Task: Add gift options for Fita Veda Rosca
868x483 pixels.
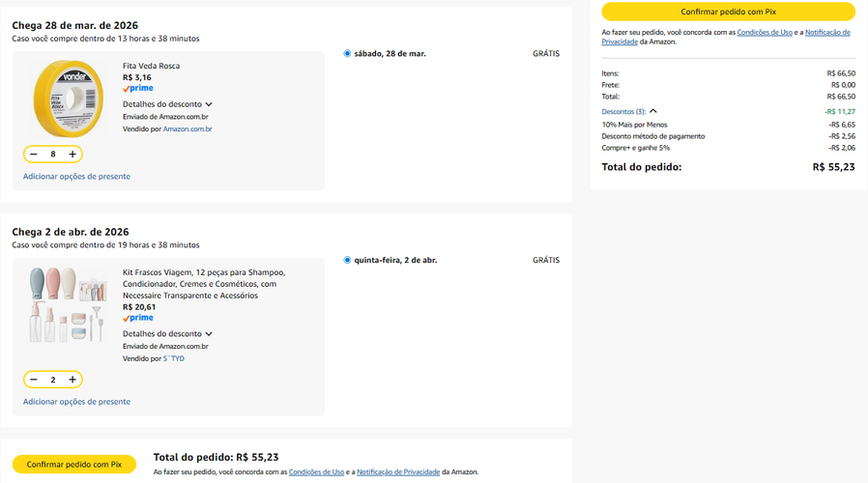Action: (x=76, y=177)
